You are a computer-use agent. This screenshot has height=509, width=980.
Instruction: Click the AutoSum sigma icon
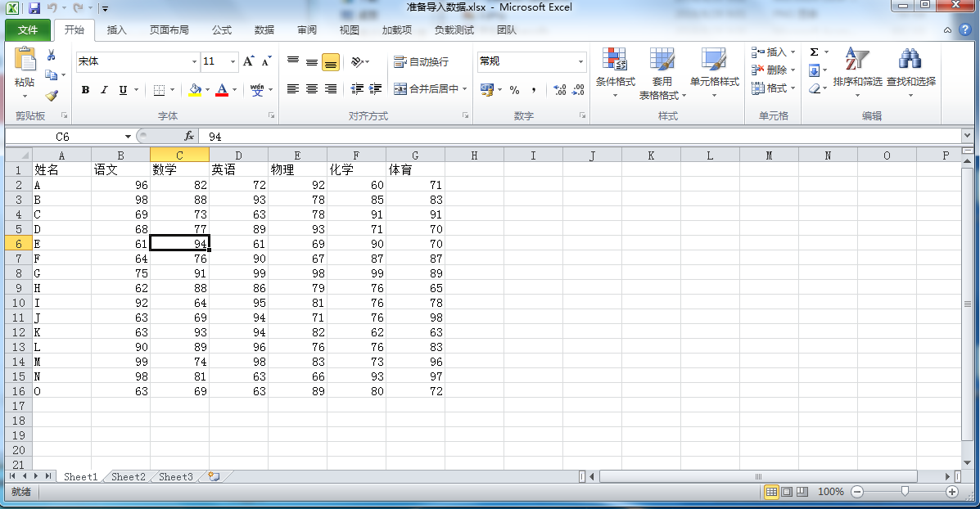coord(813,53)
